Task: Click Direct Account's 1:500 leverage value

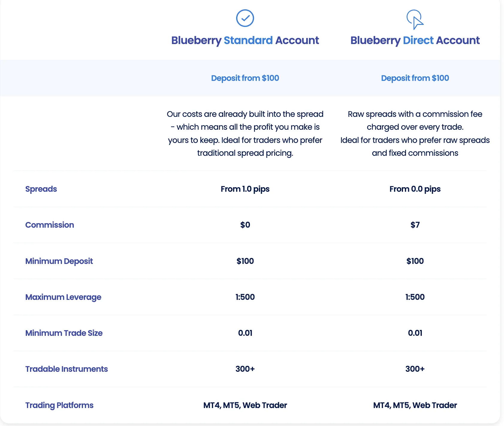Action: coord(415,297)
